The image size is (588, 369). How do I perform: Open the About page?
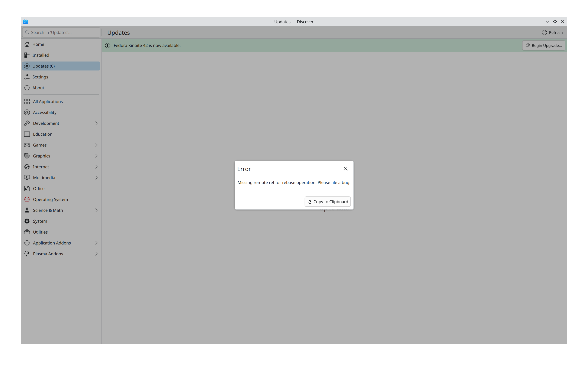(x=61, y=88)
